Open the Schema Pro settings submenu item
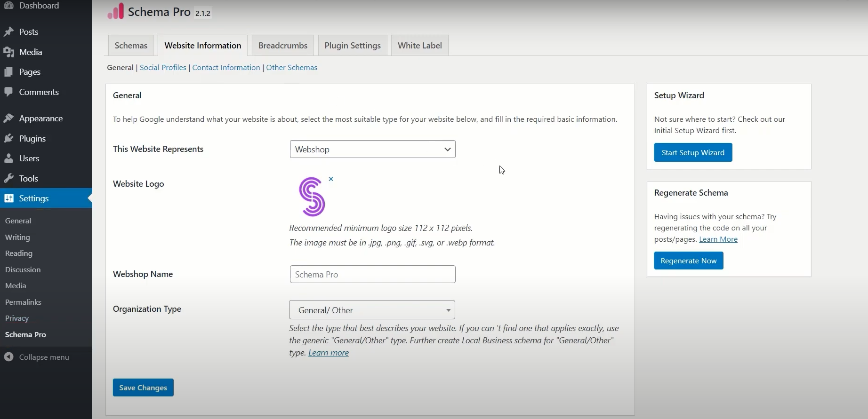This screenshot has width=868, height=419. [x=25, y=334]
